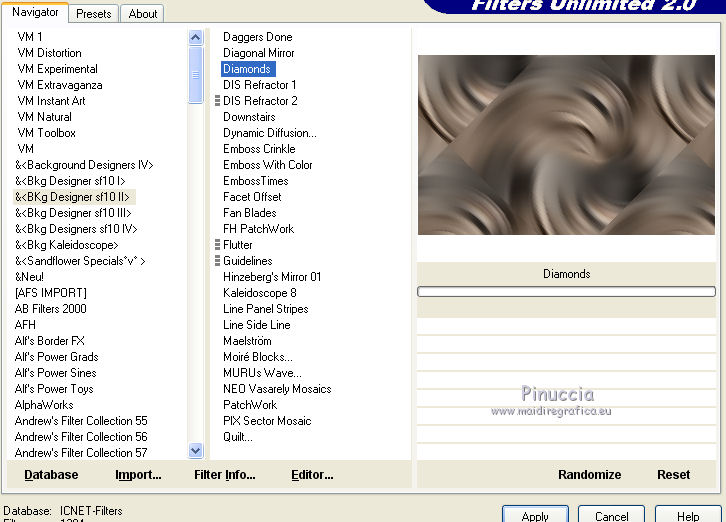Select VM Extravaganza category
Screen dimensions: 726x522
point(60,85)
